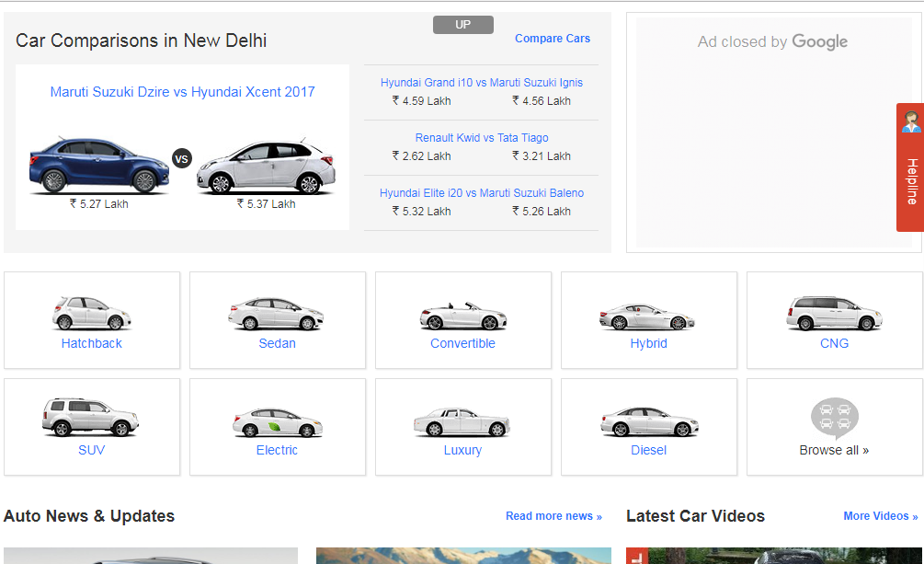This screenshot has width=924, height=564.
Task: Click the Hybrid car icon
Action: [x=647, y=317]
